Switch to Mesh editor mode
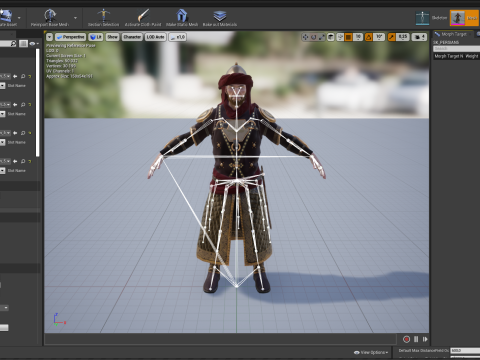This screenshot has width=480, height=360. coord(464,18)
